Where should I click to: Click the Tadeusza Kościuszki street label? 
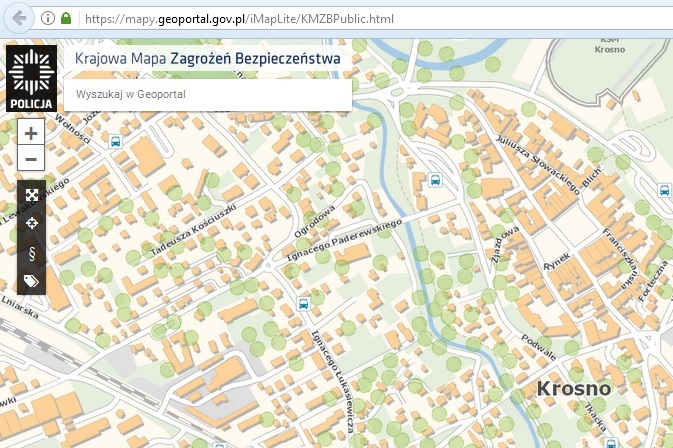pyautogui.click(x=194, y=230)
